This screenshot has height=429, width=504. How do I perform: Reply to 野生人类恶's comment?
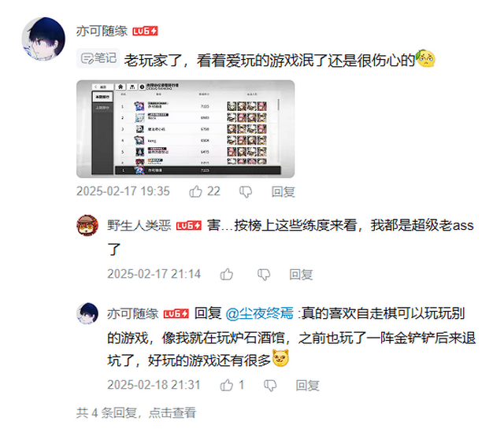[x=301, y=275]
